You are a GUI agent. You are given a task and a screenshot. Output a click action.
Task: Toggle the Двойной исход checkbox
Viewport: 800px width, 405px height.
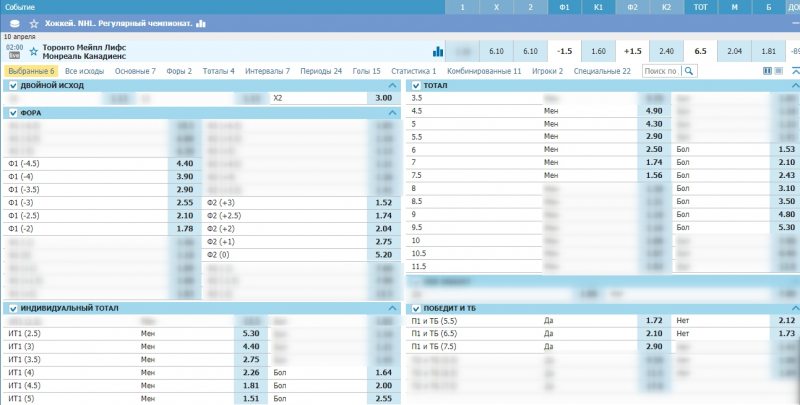click(x=13, y=86)
